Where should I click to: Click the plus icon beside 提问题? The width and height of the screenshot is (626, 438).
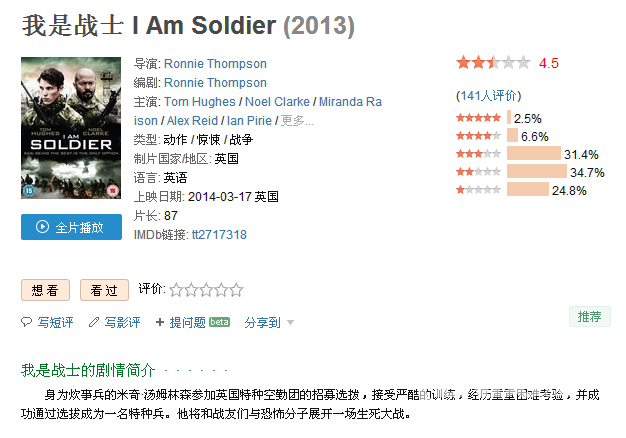[x=160, y=322]
